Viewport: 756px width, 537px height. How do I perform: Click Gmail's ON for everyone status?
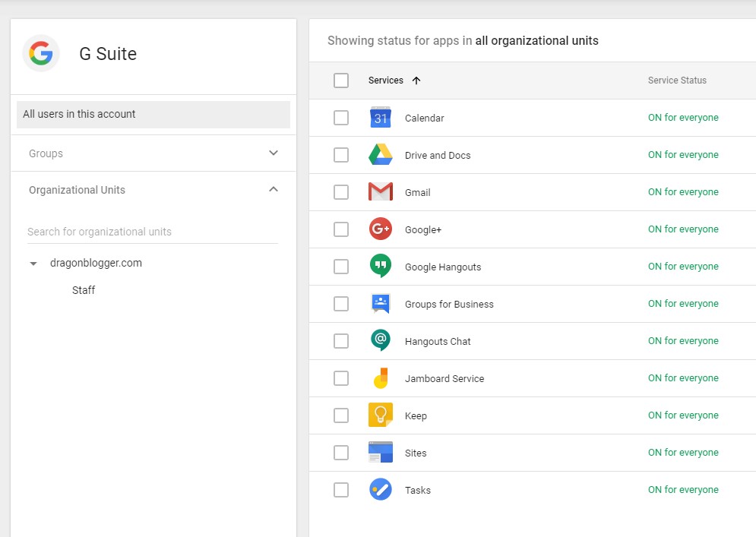click(x=683, y=192)
